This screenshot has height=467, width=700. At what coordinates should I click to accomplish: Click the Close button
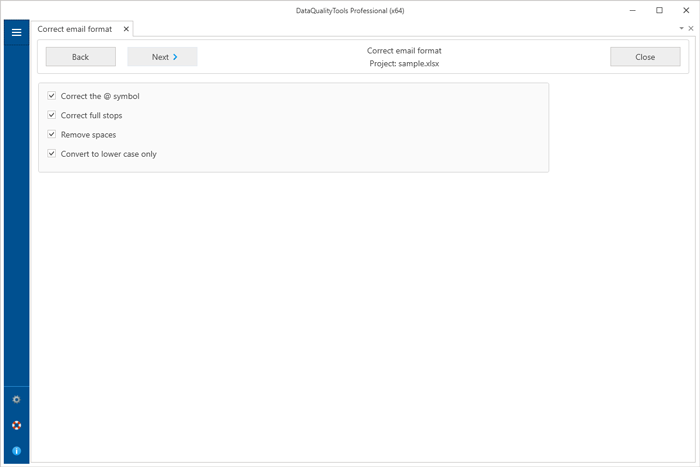click(x=645, y=57)
